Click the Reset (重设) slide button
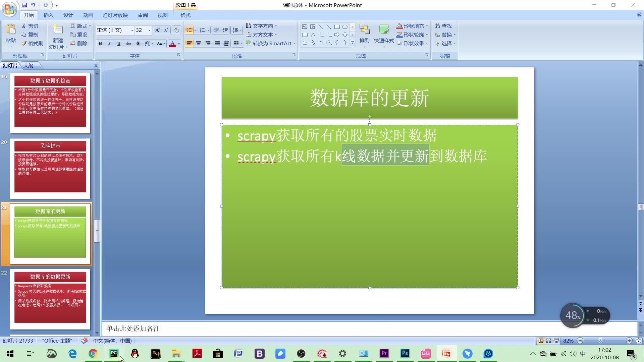This screenshot has width=644, height=362. pyautogui.click(x=78, y=35)
